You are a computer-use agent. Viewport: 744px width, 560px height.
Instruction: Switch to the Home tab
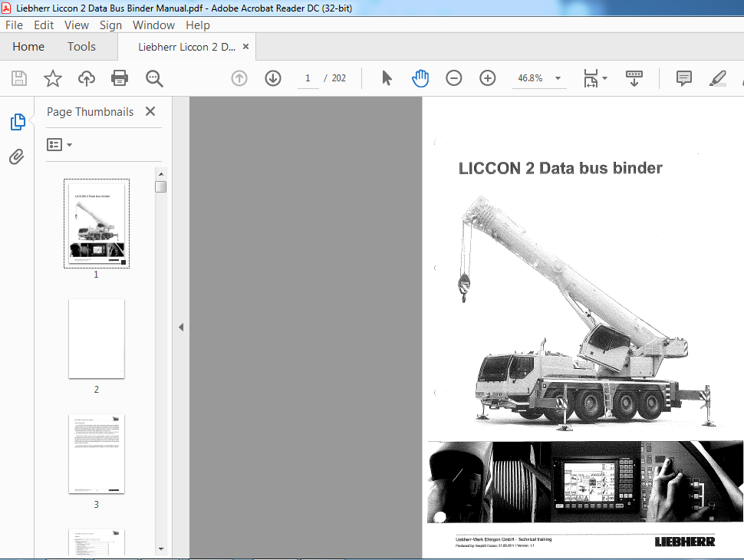(x=28, y=47)
